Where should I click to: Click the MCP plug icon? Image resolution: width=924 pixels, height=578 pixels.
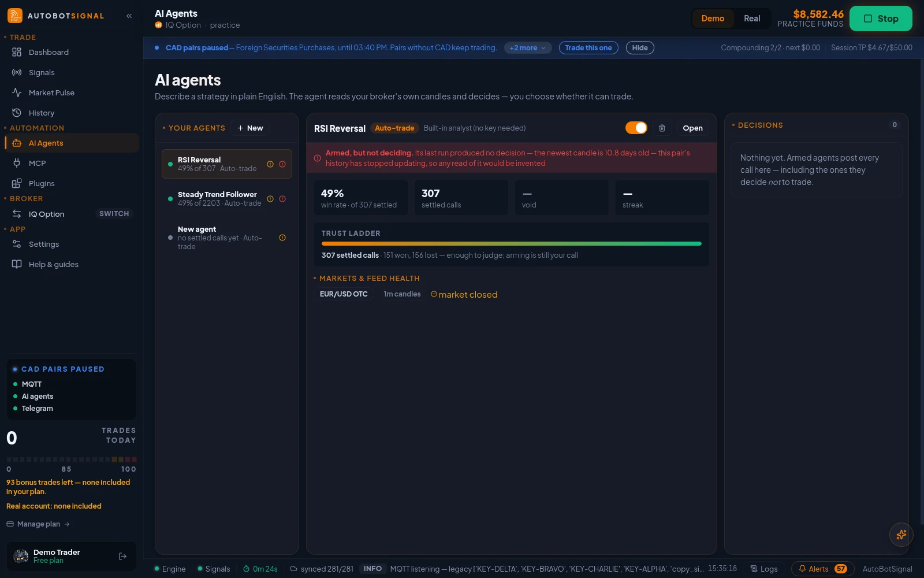[17, 163]
